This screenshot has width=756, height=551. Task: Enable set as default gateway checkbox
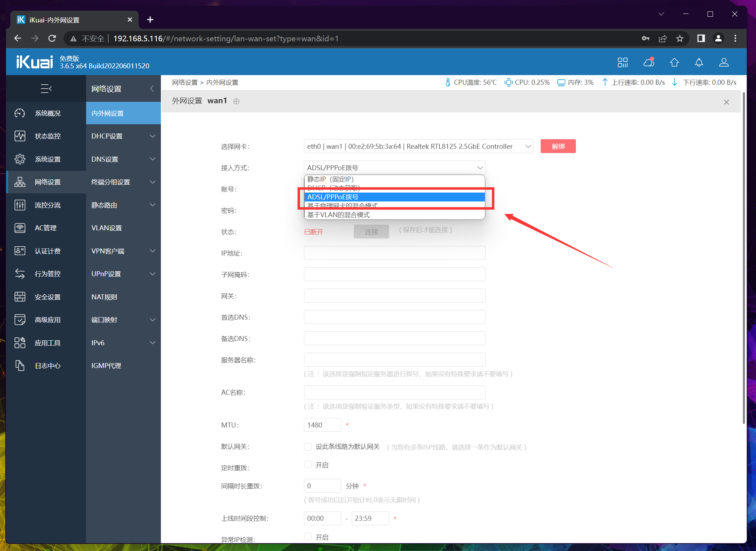308,447
